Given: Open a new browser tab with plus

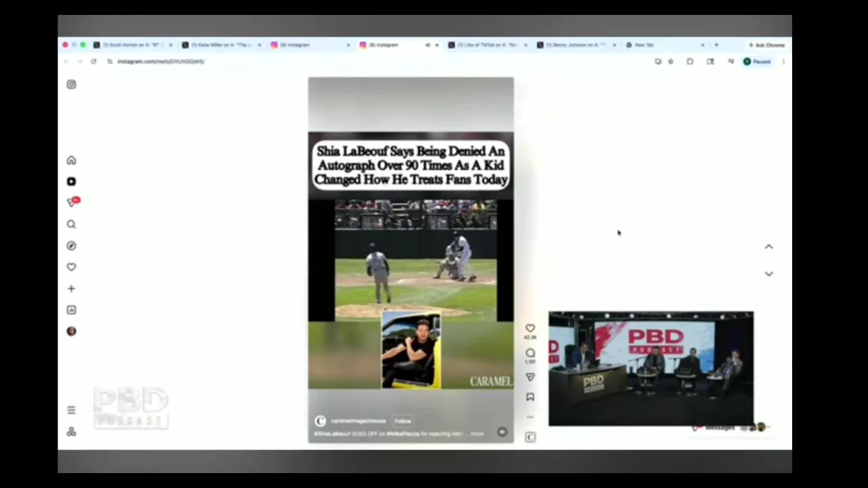Looking at the screenshot, I should click(x=716, y=45).
